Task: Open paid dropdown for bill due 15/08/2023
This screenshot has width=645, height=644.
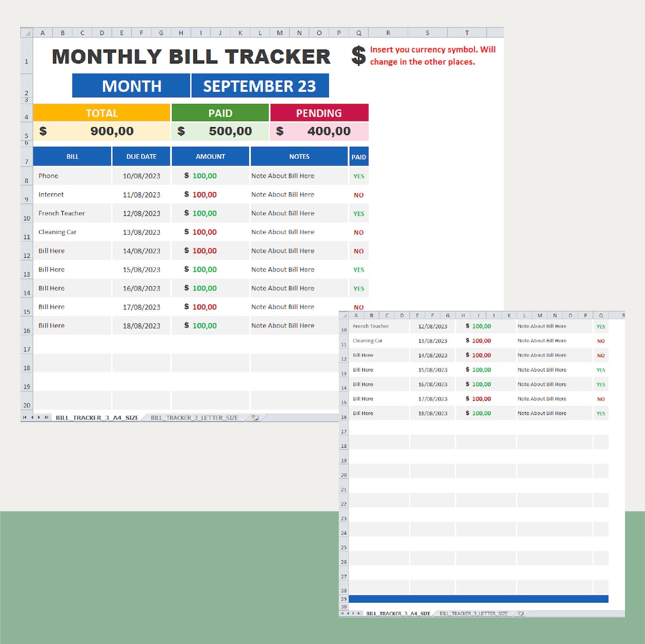Action: (358, 269)
